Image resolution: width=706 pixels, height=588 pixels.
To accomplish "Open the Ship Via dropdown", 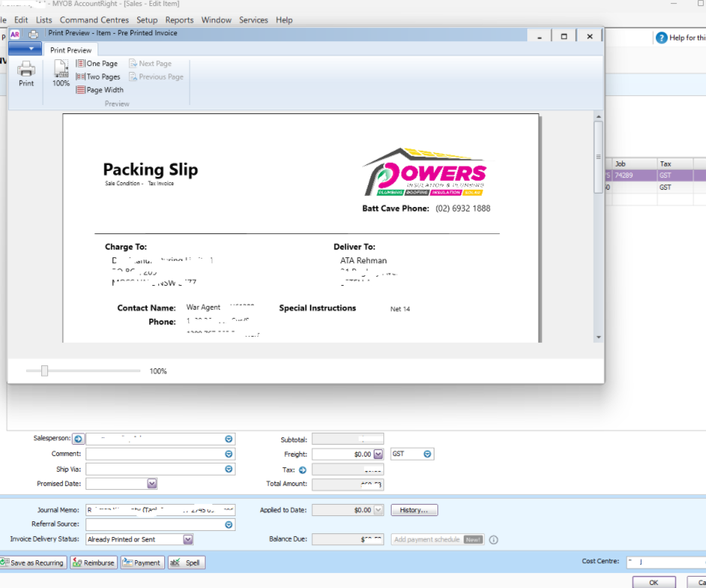I will pyautogui.click(x=229, y=469).
